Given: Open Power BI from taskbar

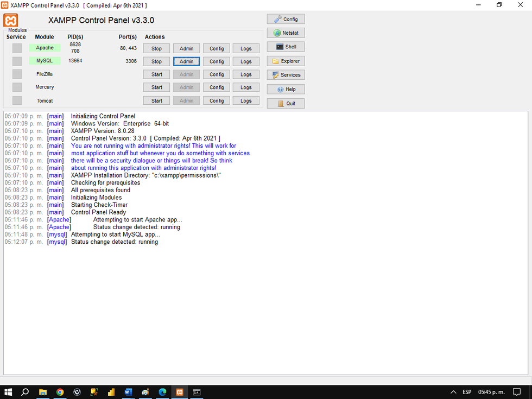Looking at the screenshot, I should 111,392.
